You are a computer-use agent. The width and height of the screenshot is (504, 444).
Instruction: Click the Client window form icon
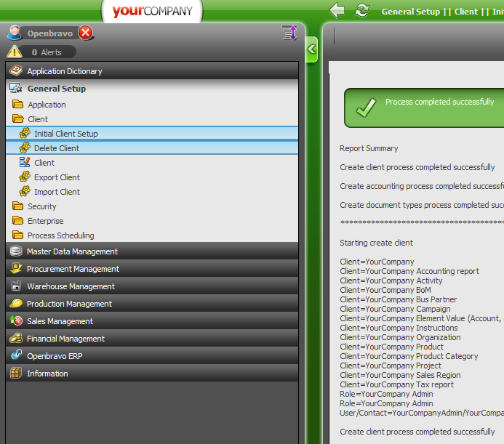click(x=25, y=162)
